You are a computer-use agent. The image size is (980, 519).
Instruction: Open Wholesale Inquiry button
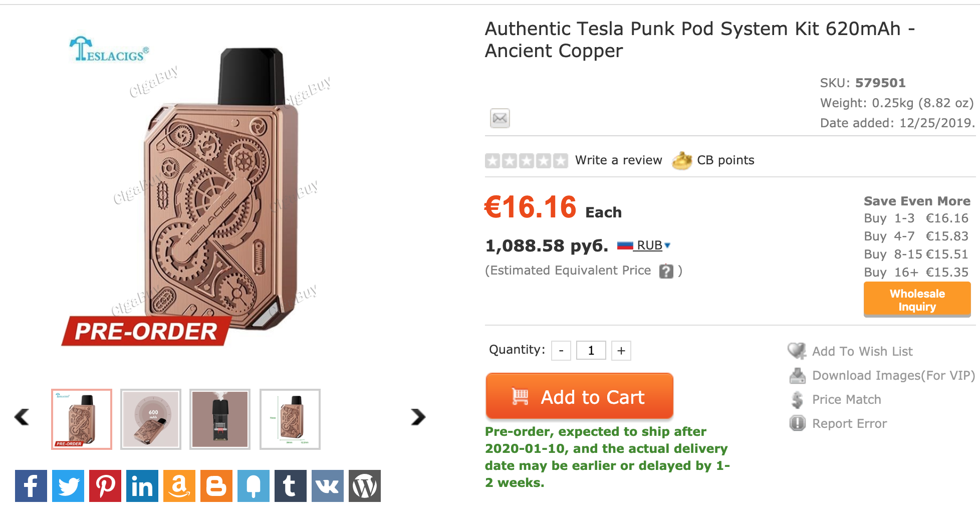917,300
